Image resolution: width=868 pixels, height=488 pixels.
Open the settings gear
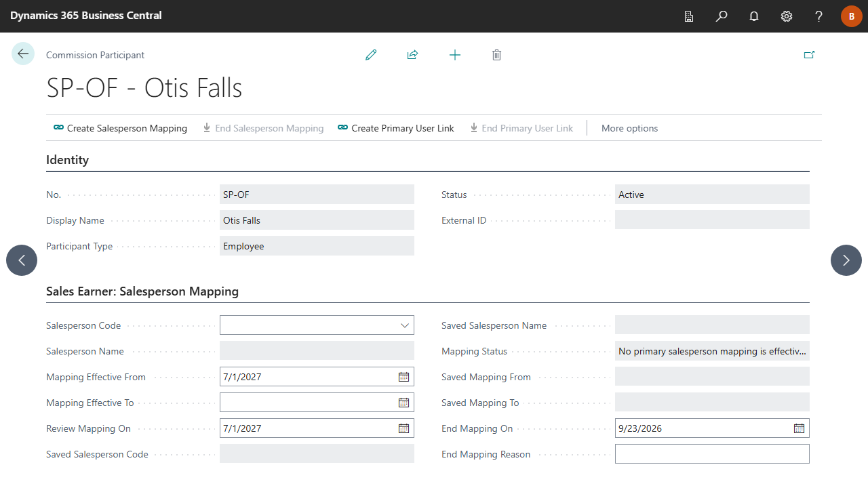(x=787, y=16)
